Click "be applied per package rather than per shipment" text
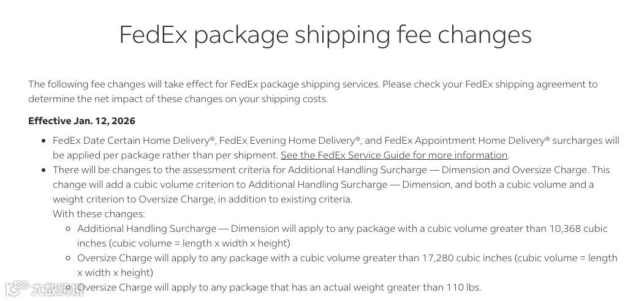 (165, 155)
